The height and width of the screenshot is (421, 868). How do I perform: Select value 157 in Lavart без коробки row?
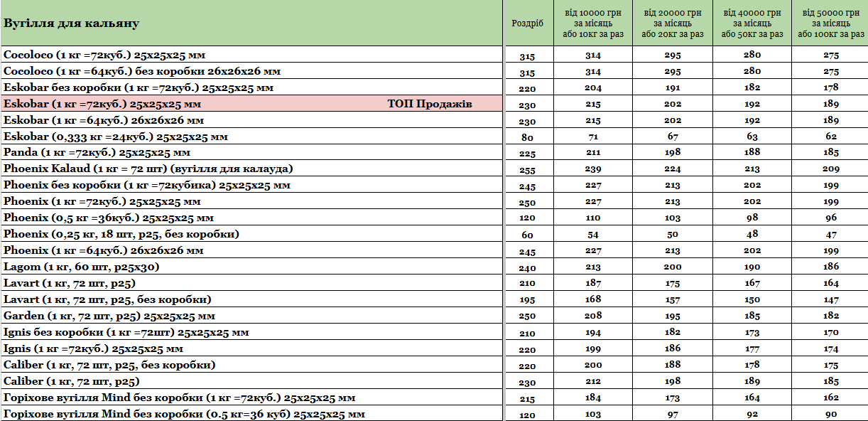[673, 299]
